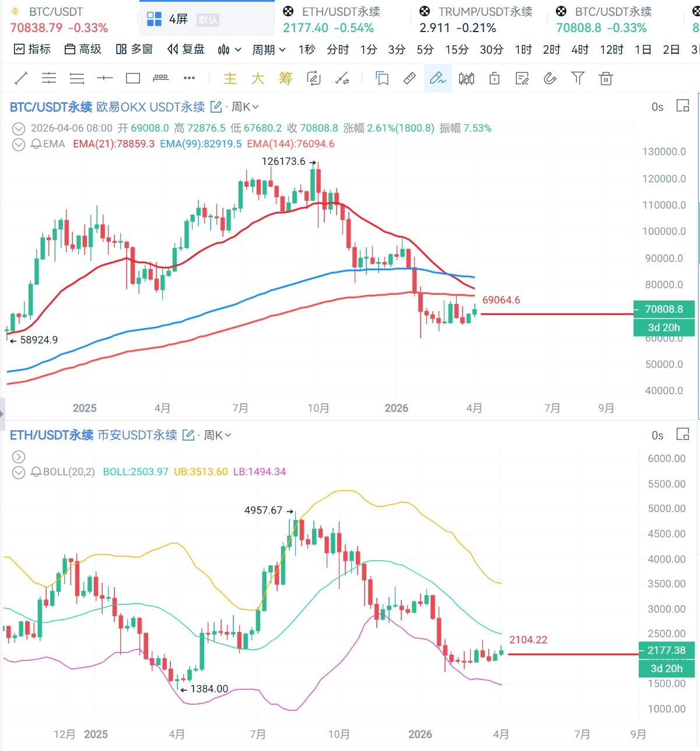
Task: Maximize the BTC chart panel
Action: click(x=682, y=106)
